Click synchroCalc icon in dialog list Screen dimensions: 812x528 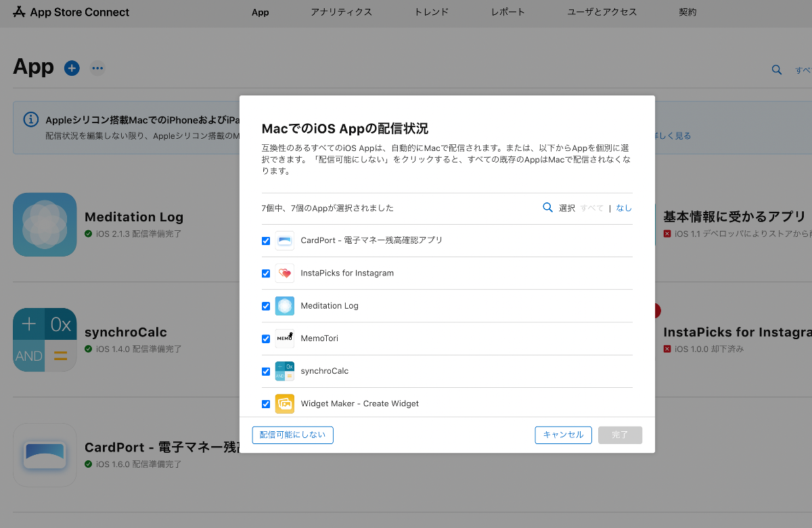click(285, 371)
